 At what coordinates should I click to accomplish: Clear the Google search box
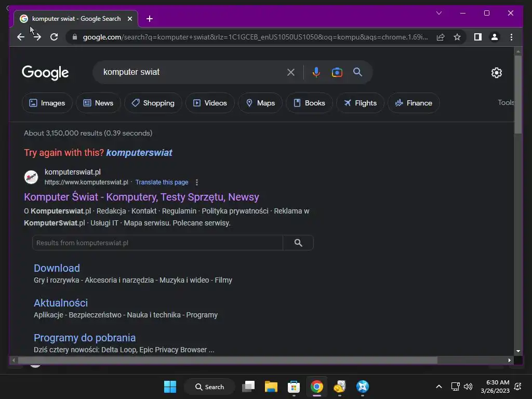tap(291, 72)
